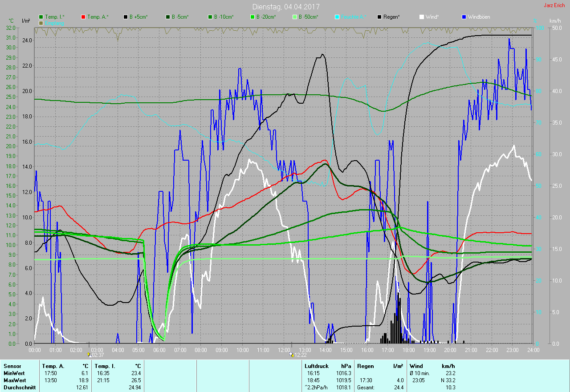Image resolution: width=570 pixels, height=392 pixels.
Task: Click the 12:22 marker below the time axis
Action: (x=298, y=355)
